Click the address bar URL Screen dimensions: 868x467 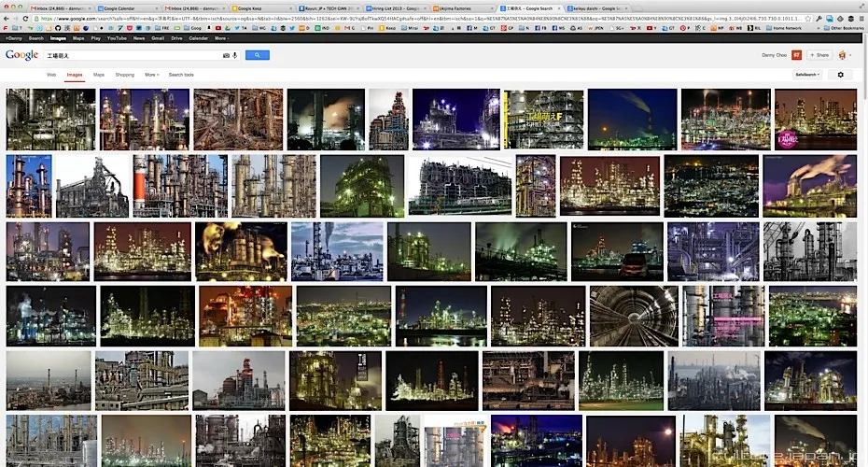coord(421,19)
